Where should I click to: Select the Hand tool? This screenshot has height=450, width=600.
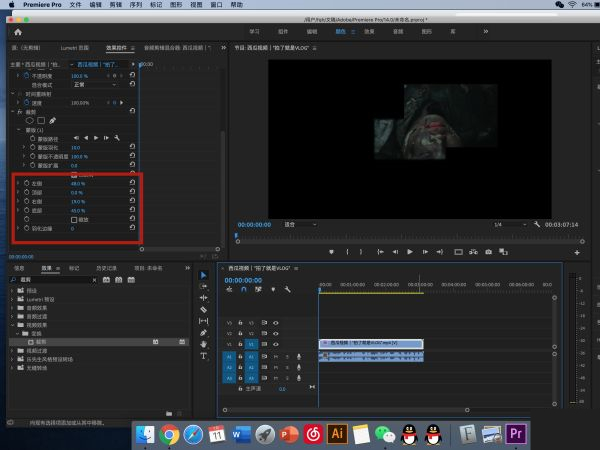[204, 344]
